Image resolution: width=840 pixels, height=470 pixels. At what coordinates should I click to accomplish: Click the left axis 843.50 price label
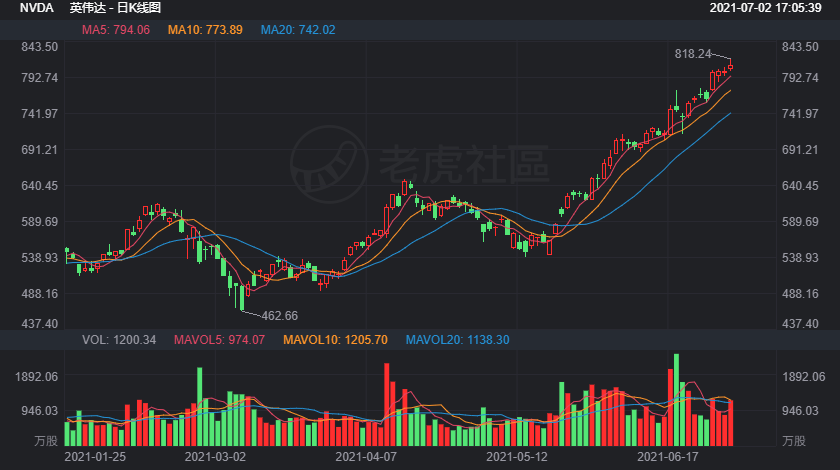tap(40, 47)
